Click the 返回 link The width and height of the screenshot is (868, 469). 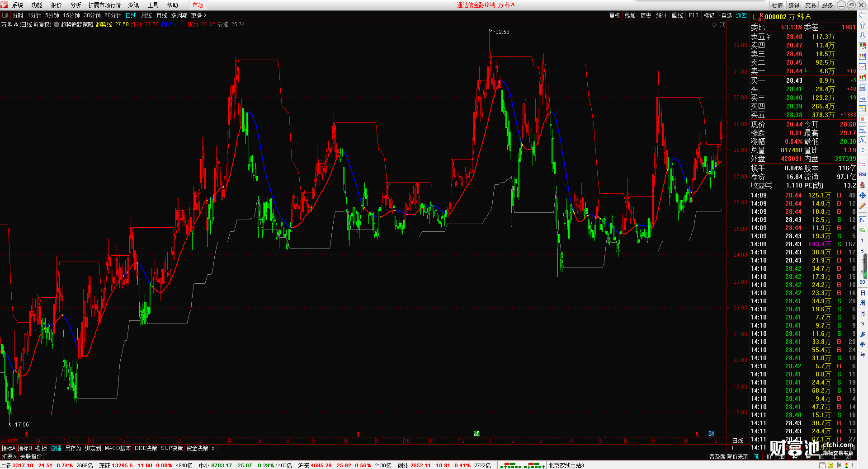pyautogui.click(x=741, y=15)
